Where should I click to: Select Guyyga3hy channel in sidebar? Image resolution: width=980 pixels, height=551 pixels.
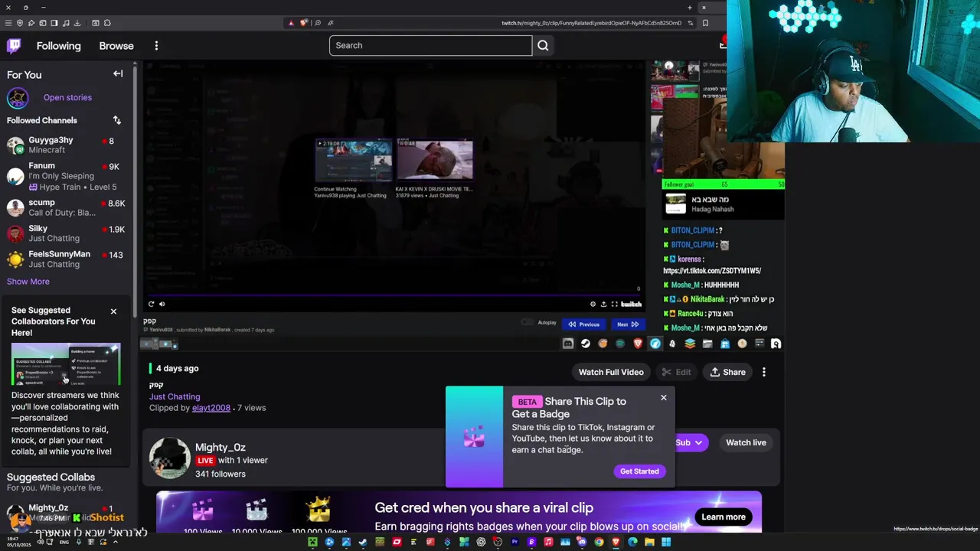[x=66, y=145]
